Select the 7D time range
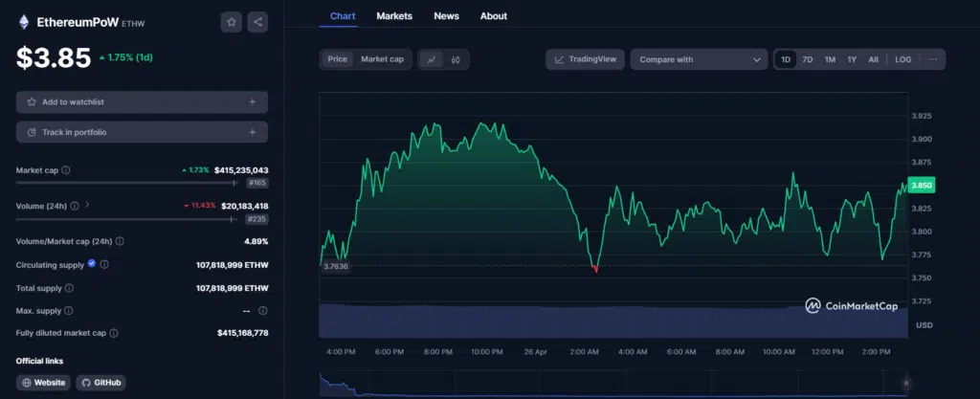 (807, 59)
